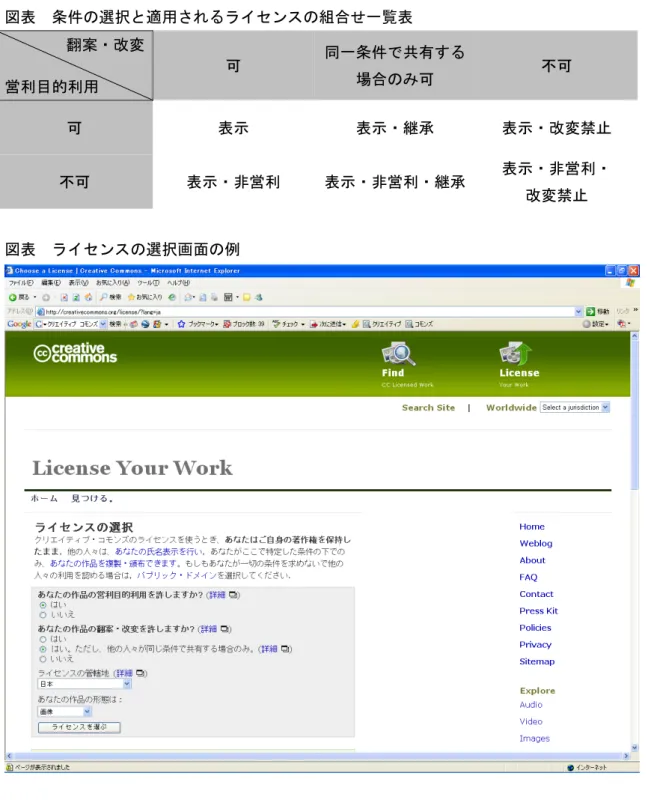Open the Select a jurisdiction dropdown
This screenshot has width=648, height=800.
click(x=575, y=408)
